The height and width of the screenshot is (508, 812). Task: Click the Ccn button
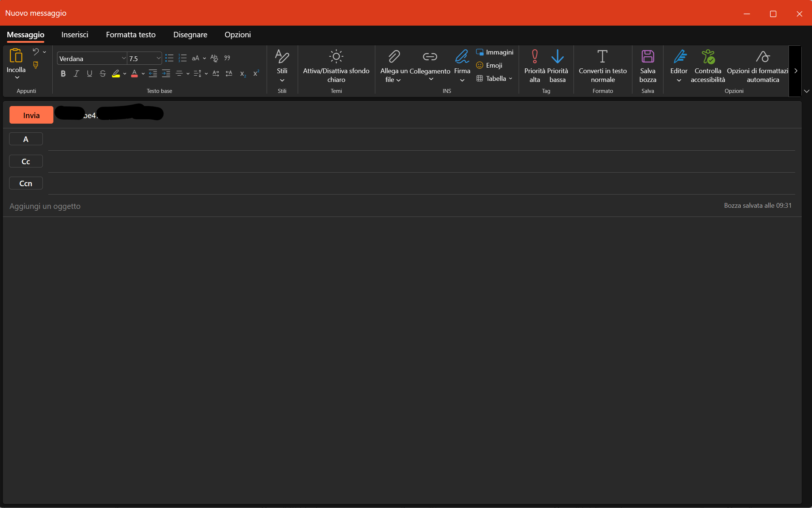[26, 183]
